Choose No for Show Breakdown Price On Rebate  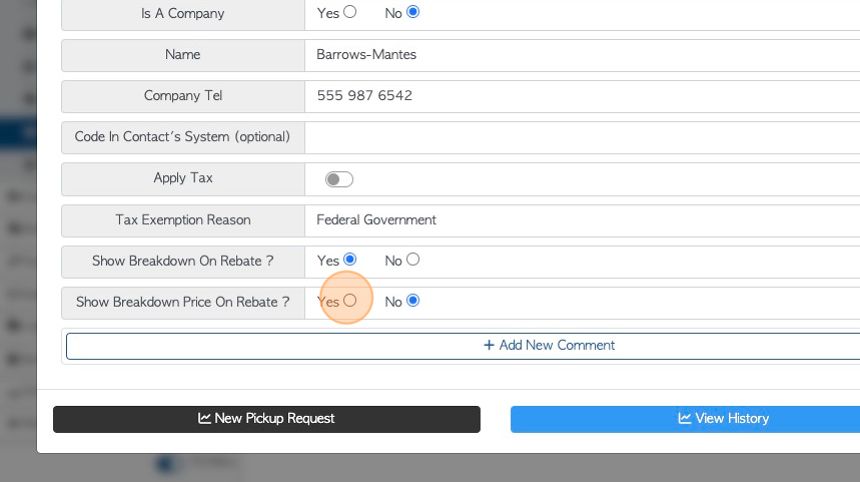click(413, 300)
